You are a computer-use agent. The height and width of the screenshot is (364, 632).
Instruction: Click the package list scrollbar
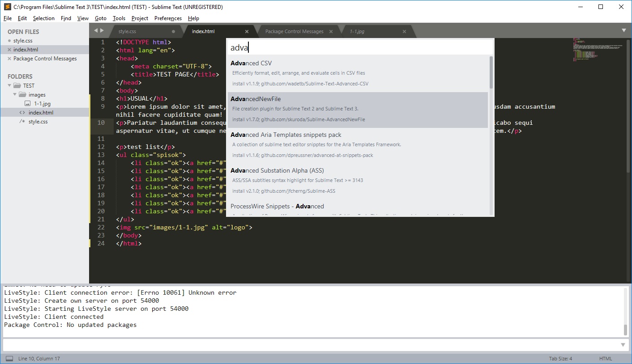pos(491,72)
